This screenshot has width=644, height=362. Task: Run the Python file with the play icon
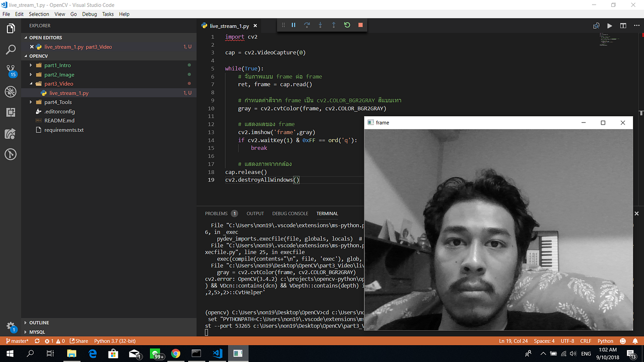pyautogui.click(x=609, y=26)
